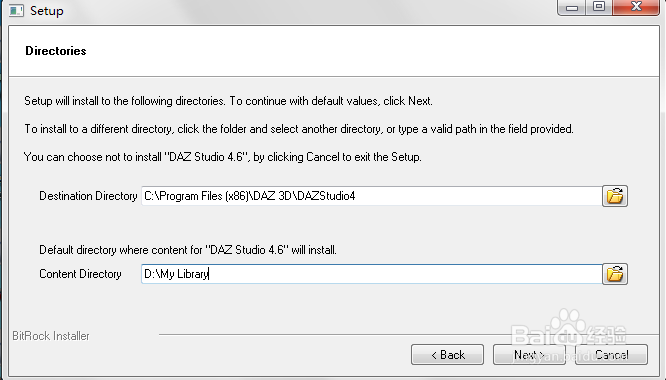
Task: Open folder browser for Content Directory
Action: [x=615, y=274]
